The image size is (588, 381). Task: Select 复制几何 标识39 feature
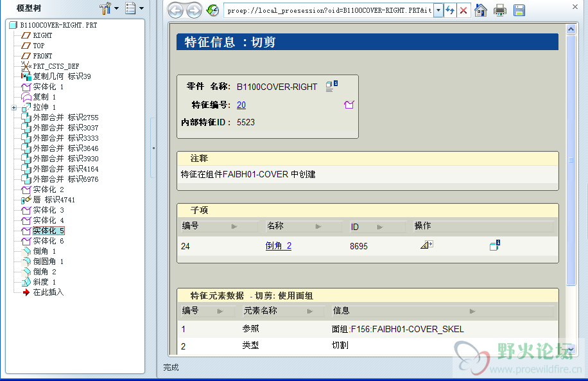[x=62, y=76]
